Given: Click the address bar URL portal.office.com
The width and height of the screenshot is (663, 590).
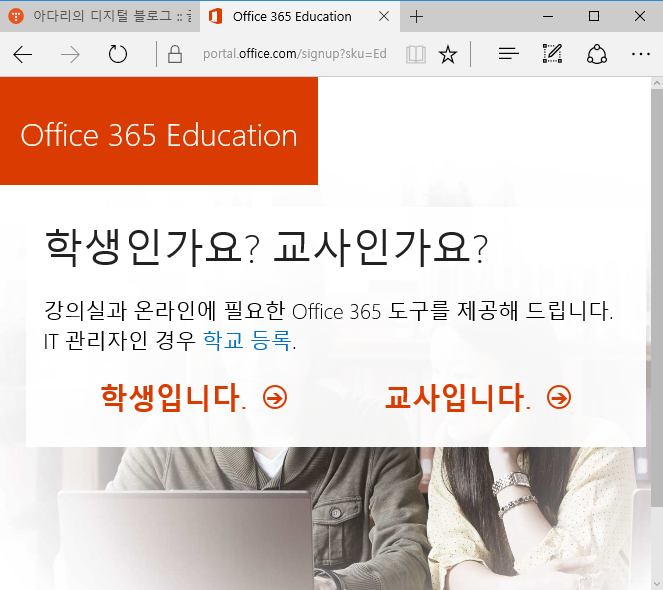Looking at the screenshot, I should point(294,54).
